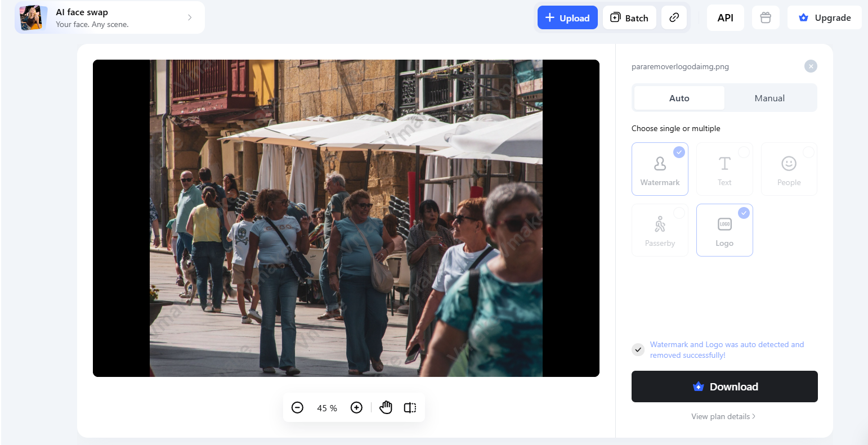
Task: Click the successful detection check icon
Action: [638, 350]
